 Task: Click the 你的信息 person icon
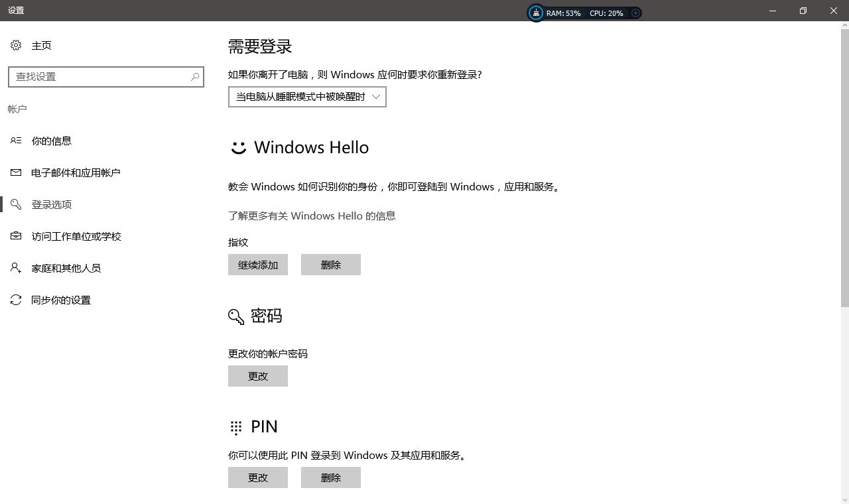point(16,141)
